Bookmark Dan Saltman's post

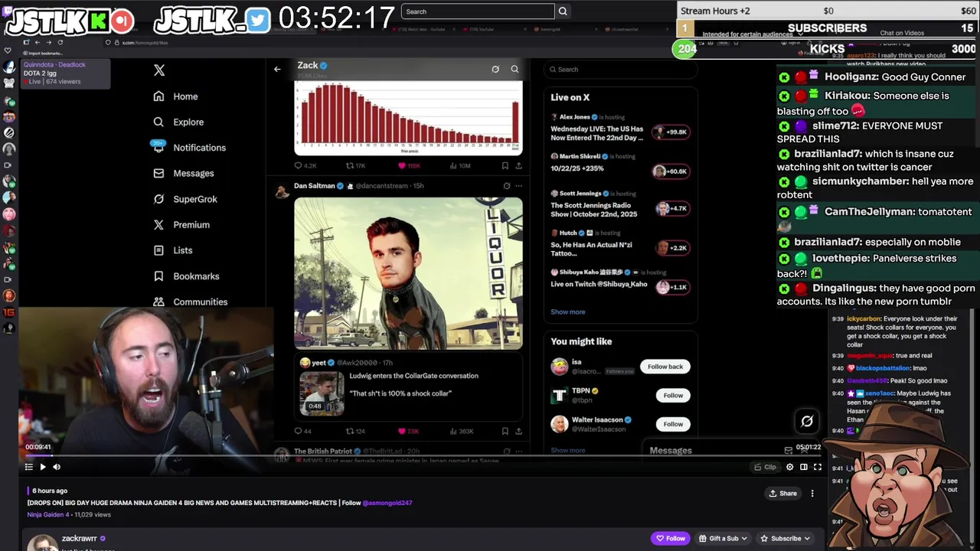(505, 431)
